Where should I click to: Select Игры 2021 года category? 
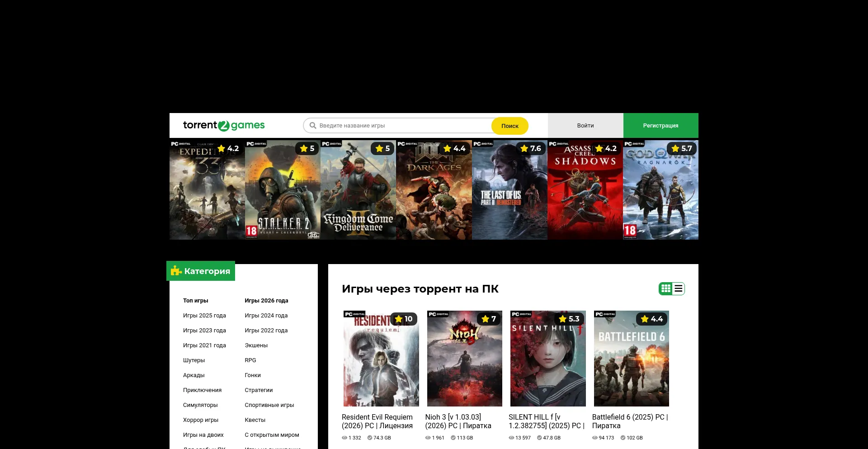(x=204, y=345)
